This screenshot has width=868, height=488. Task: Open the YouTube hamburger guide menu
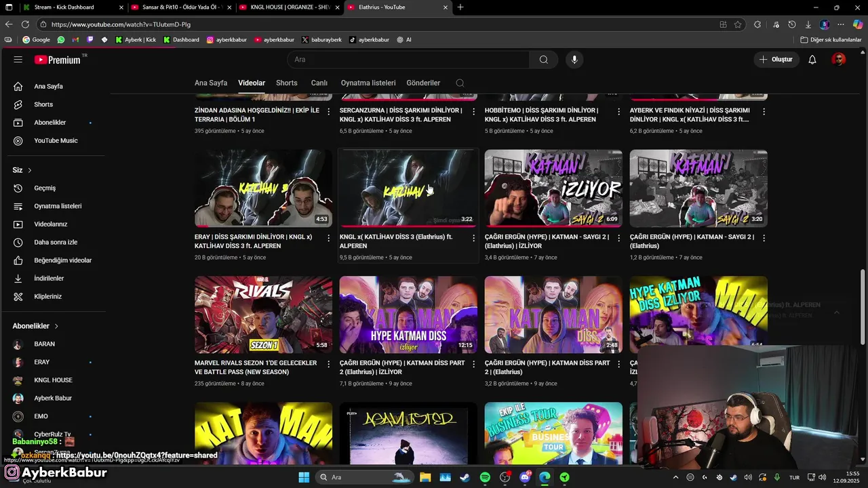(x=18, y=60)
